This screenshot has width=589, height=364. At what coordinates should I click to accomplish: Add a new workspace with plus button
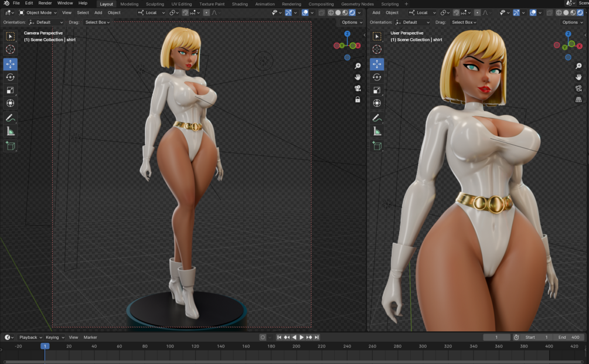tap(406, 4)
